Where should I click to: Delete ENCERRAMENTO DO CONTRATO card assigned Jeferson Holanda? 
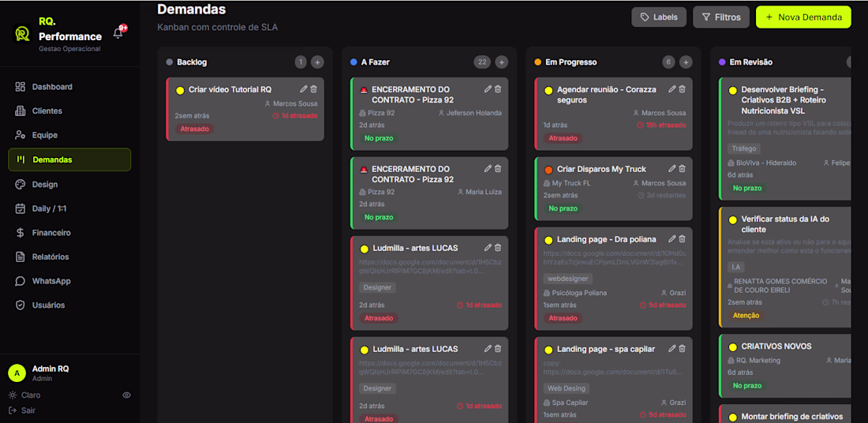click(498, 89)
